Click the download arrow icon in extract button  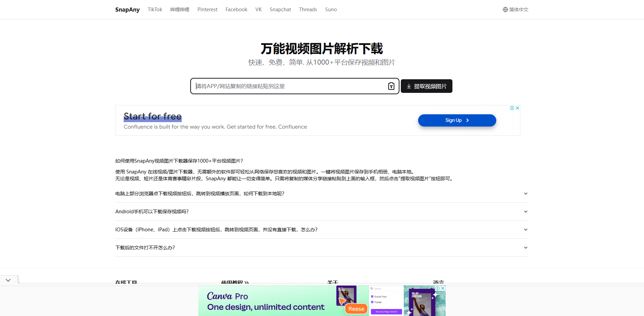tap(409, 86)
